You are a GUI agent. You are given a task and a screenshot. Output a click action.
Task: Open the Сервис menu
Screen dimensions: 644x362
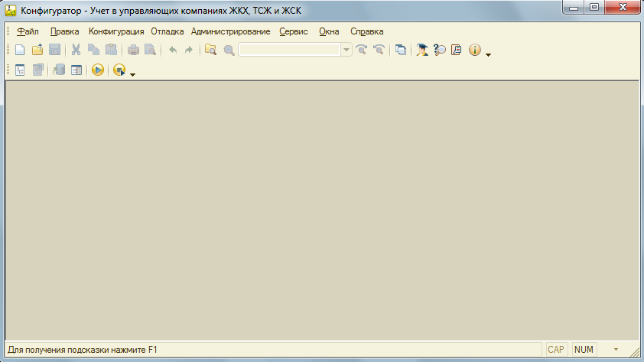[x=294, y=31]
